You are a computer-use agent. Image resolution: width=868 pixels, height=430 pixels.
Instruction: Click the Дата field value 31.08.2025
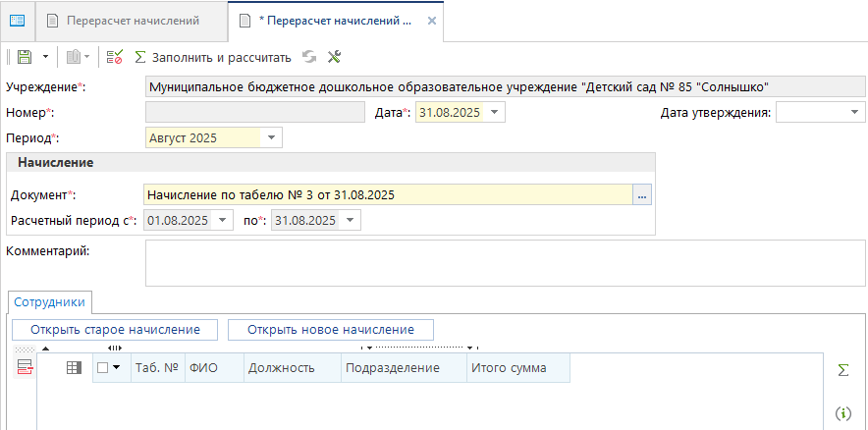(450, 112)
